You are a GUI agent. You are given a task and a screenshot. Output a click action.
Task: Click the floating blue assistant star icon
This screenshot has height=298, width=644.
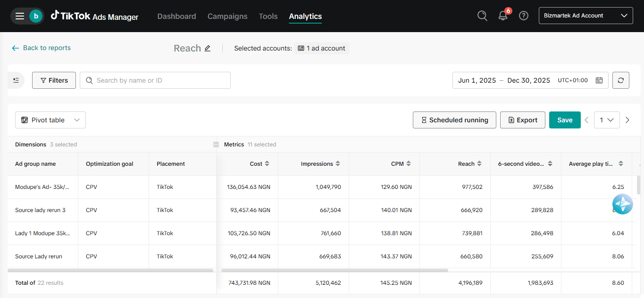point(622,204)
